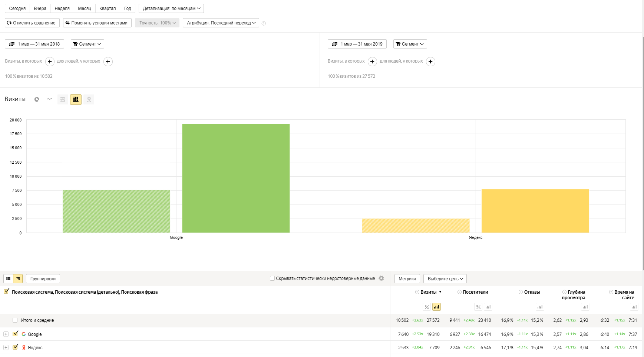Open the Точность 100% dropdown

point(157,23)
